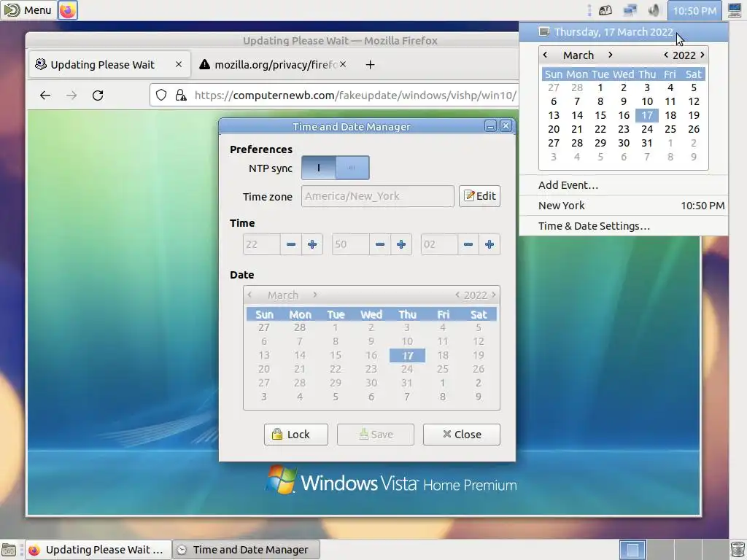Click the Firefox address bar URL
Image resolution: width=747 pixels, height=560 pixels.
tap(355, 96)
